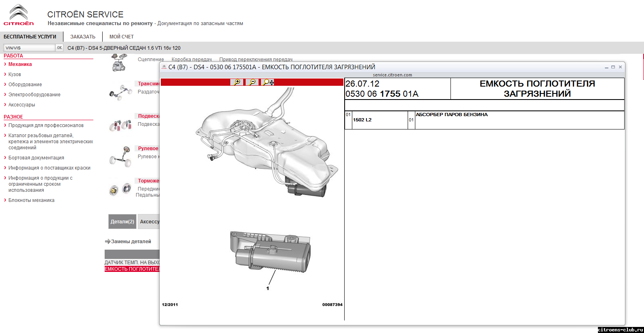Expand Механика in the sidebar
Screen dimensions: 644x333
[20, 64]
